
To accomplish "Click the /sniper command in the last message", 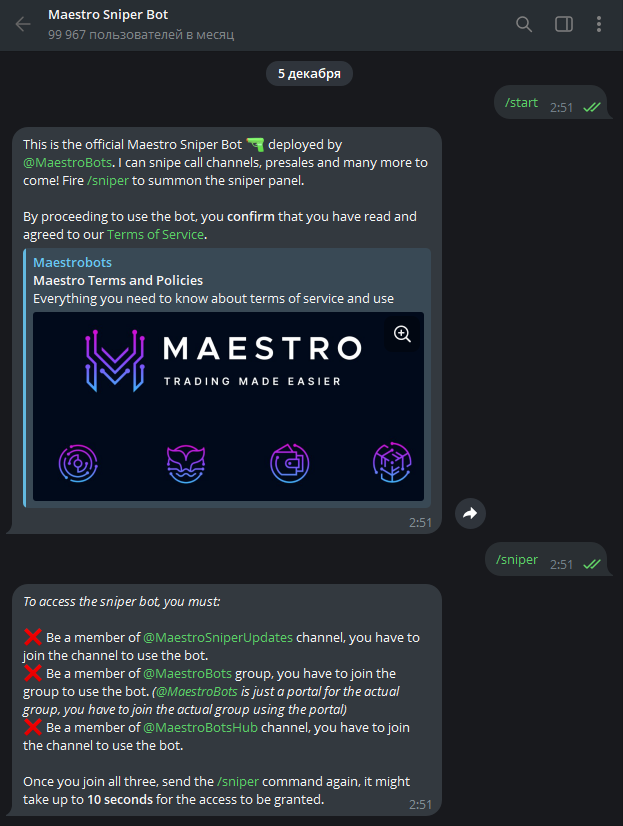I will [x=238, y=781].
